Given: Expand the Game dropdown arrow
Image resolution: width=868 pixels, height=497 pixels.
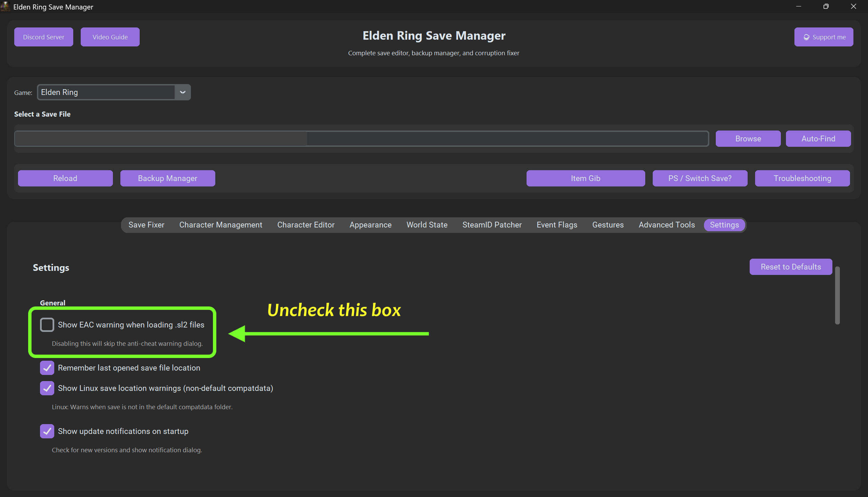Looking at the screenshot, I should [183, 92].
